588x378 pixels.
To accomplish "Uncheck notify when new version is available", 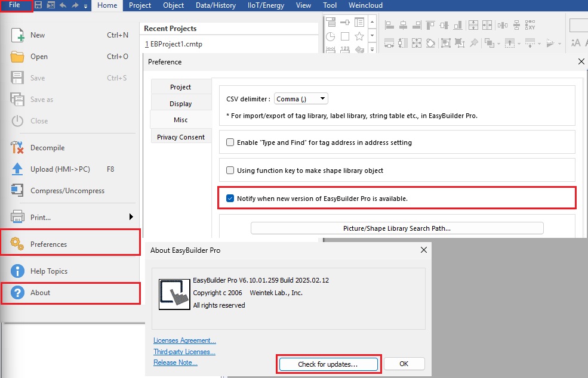I will tap(230, 199).
